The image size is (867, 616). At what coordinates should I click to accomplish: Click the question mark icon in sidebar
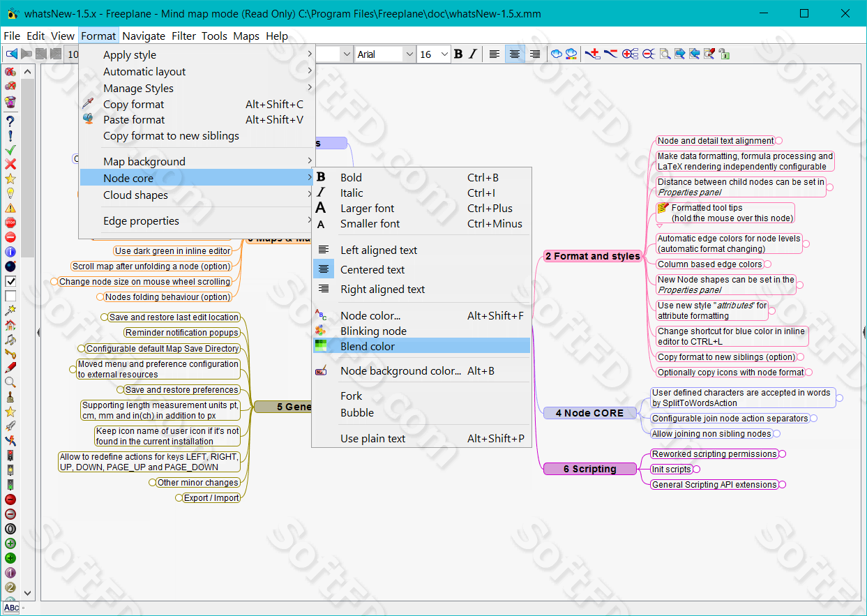point(10,121)
